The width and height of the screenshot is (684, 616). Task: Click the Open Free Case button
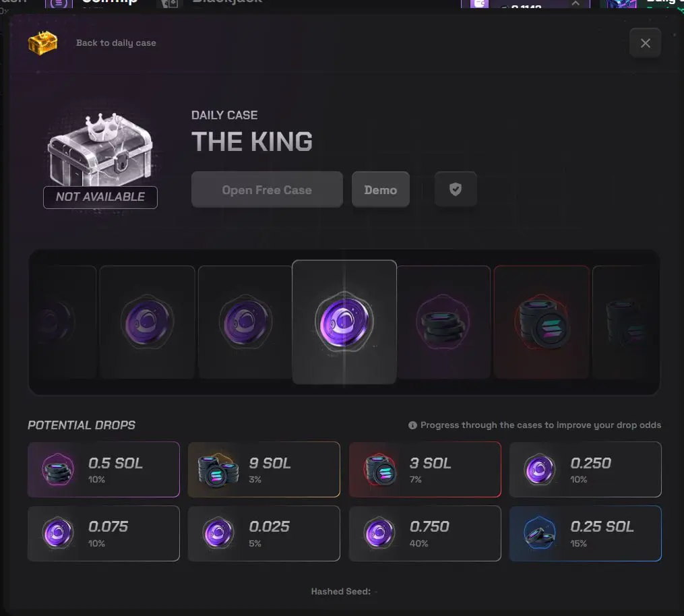click(x=267, y=189)
